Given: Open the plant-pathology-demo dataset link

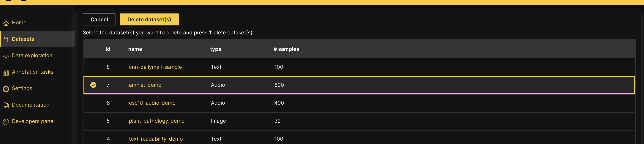Looking at the screenshot, I should click(x=157, y=121).
